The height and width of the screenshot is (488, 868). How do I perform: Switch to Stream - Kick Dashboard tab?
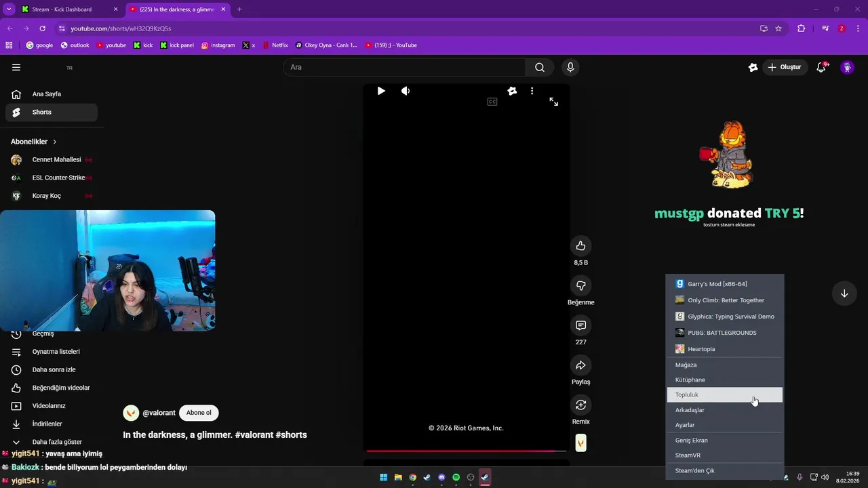(70, 9)
